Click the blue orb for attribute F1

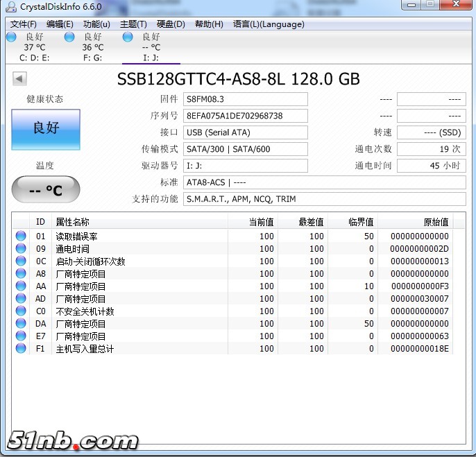pos(21,349)
